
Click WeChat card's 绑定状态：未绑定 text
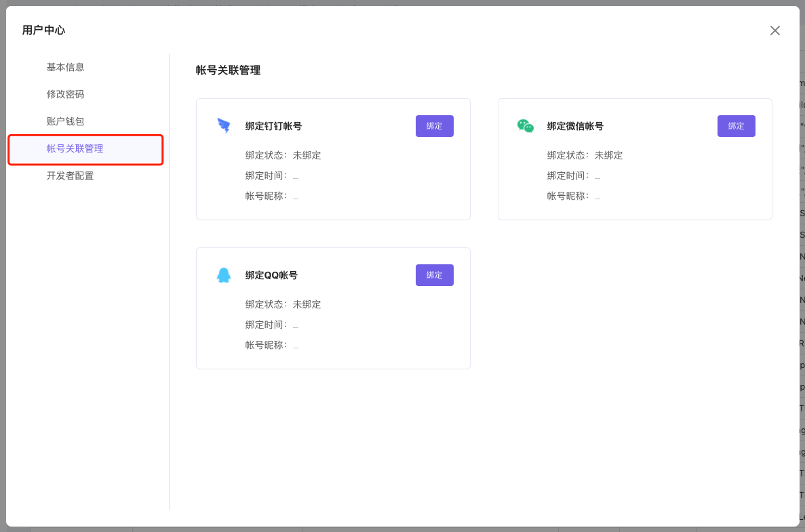pyautogui.click(x=585, y=155)
